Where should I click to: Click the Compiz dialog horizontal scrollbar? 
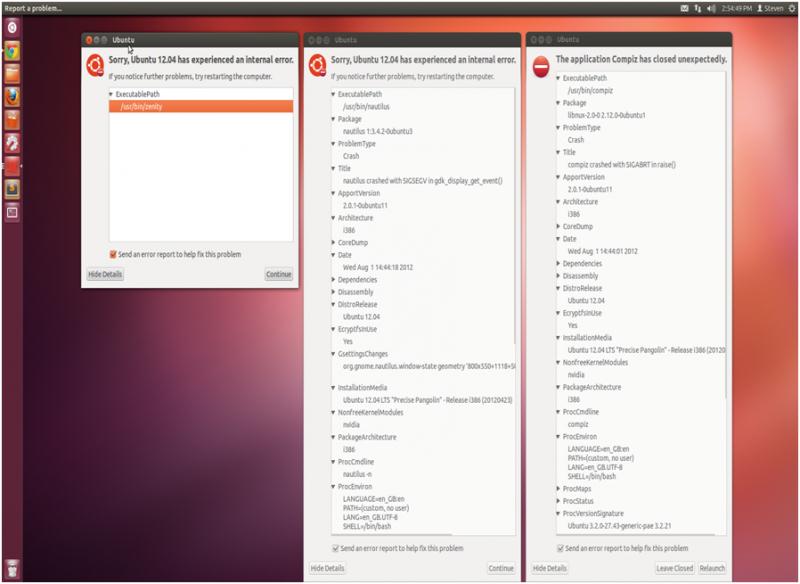636,535
